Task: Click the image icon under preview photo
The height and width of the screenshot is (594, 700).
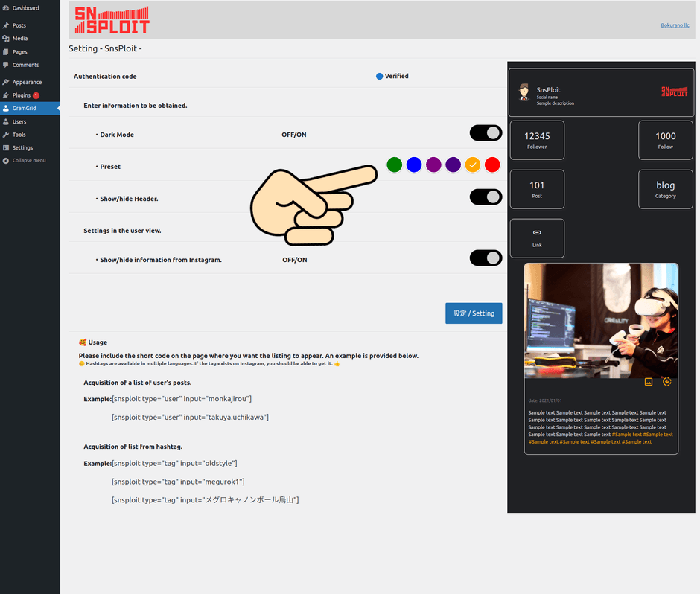Action: 648,382
